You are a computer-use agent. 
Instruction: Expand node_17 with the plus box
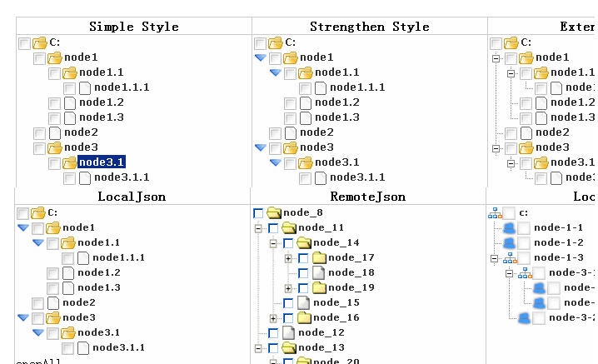point(288,258)
